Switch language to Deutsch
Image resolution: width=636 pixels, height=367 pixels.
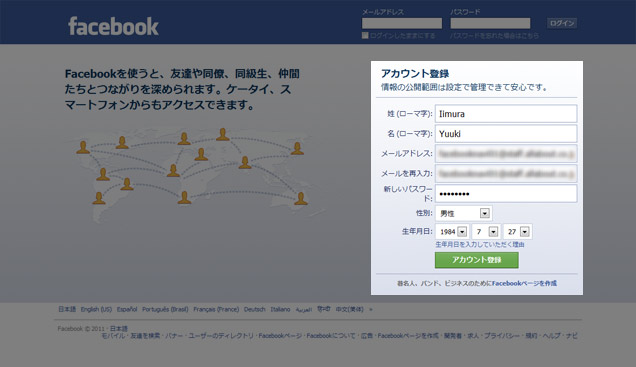254,309
